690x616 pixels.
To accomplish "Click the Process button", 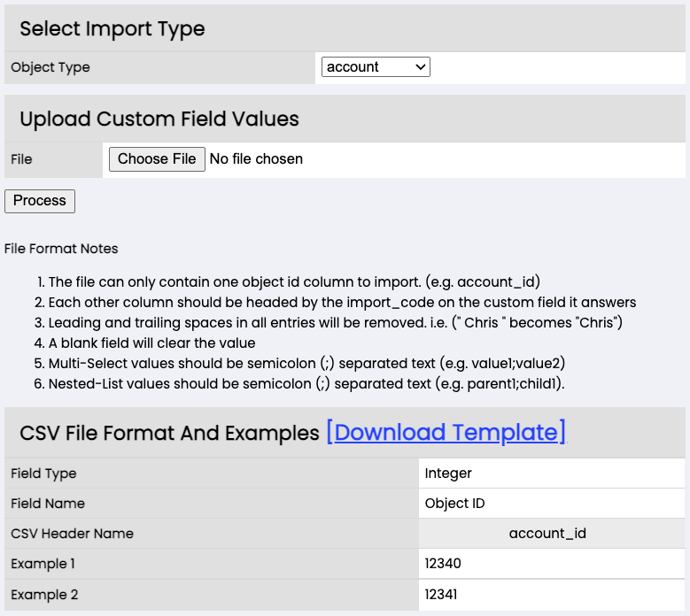I will (40, 201).
